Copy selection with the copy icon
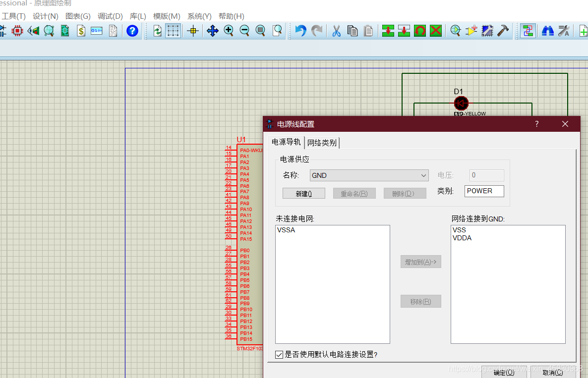Screen dimensions: 588x378 point(352,31)
